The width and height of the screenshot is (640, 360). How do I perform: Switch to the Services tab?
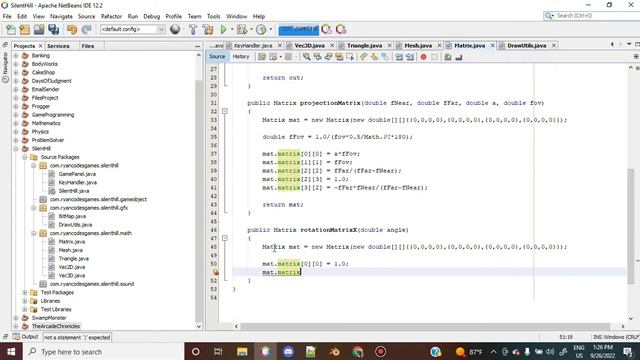point(58,46)
